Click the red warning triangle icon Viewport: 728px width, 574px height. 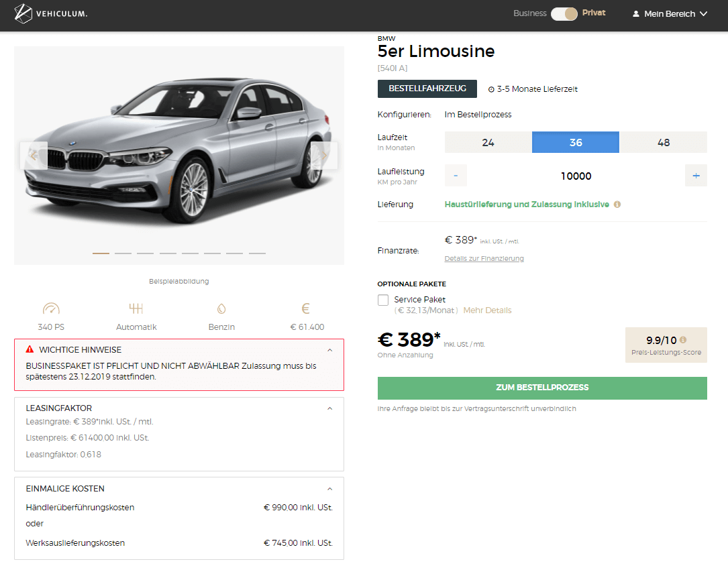(30, 349)
